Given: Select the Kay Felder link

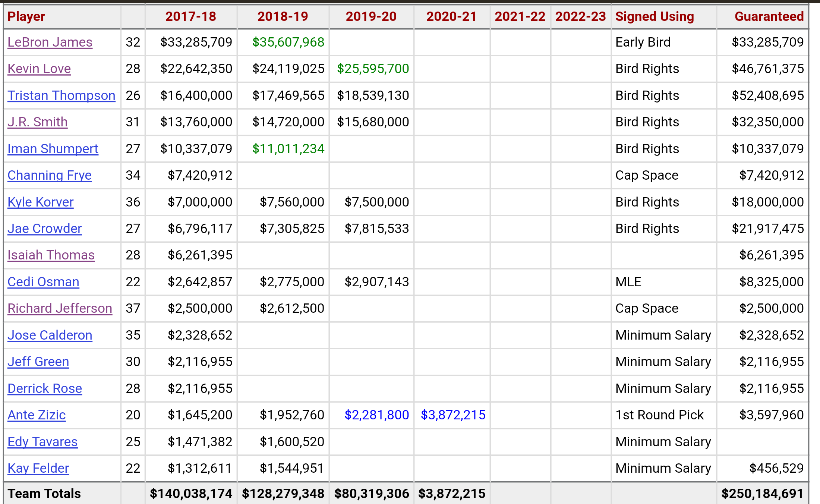Looking at the screenshot, I should 38,468.
